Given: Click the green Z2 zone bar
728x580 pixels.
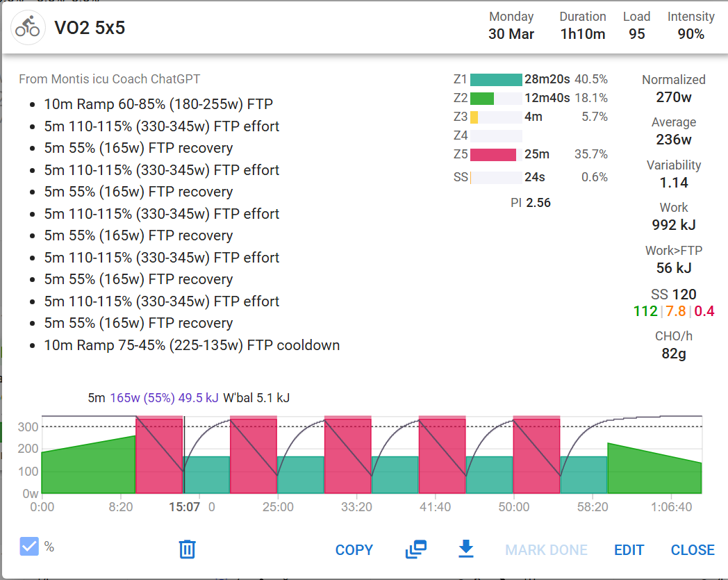Looking at the screenshot, I should [x=482, y=98].
